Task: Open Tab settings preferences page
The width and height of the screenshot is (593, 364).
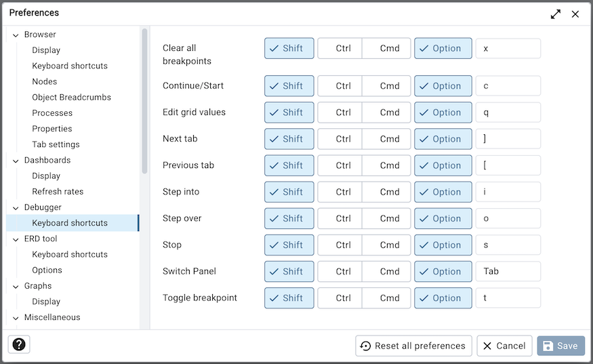Action: point(56,144)
